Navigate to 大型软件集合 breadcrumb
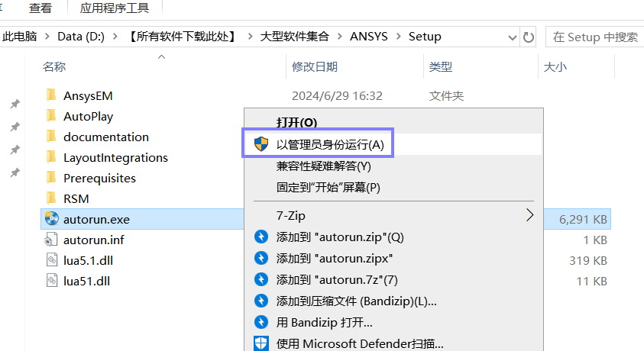This screenshot has width=644, height=351. click(294, 37)
